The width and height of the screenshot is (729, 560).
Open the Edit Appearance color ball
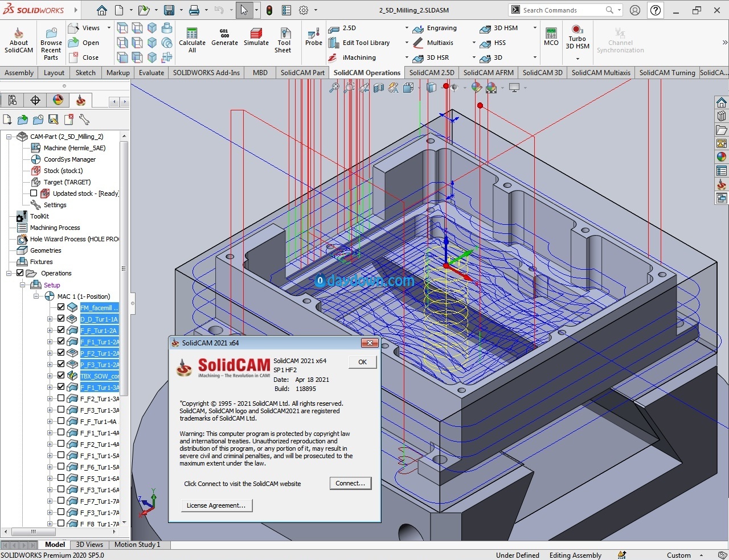tap(477, 88)
